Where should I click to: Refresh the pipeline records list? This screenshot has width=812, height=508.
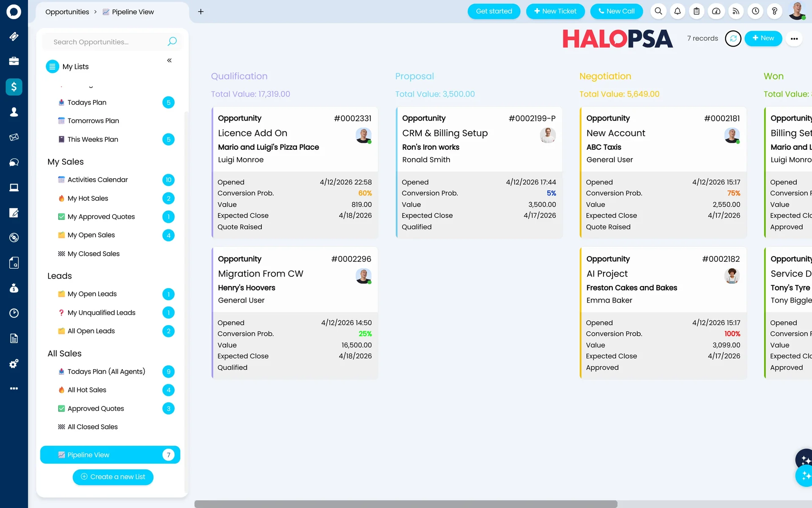click(x=733, y=39)
